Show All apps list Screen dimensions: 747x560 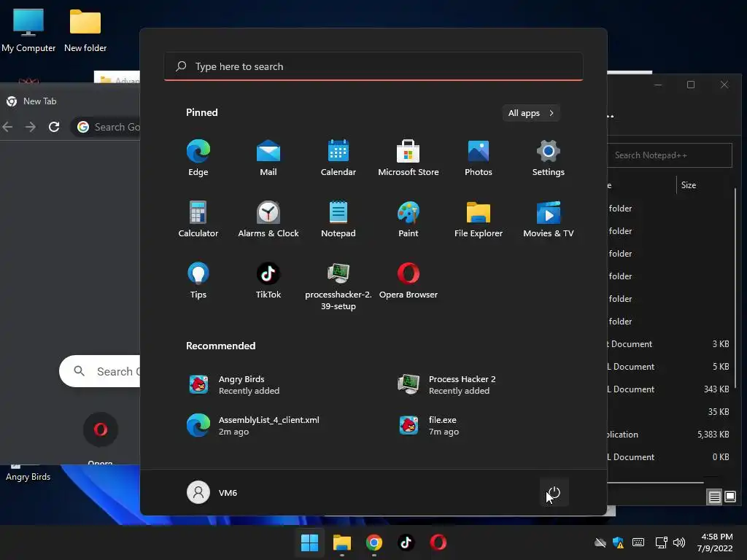click(x=531, y=113)
